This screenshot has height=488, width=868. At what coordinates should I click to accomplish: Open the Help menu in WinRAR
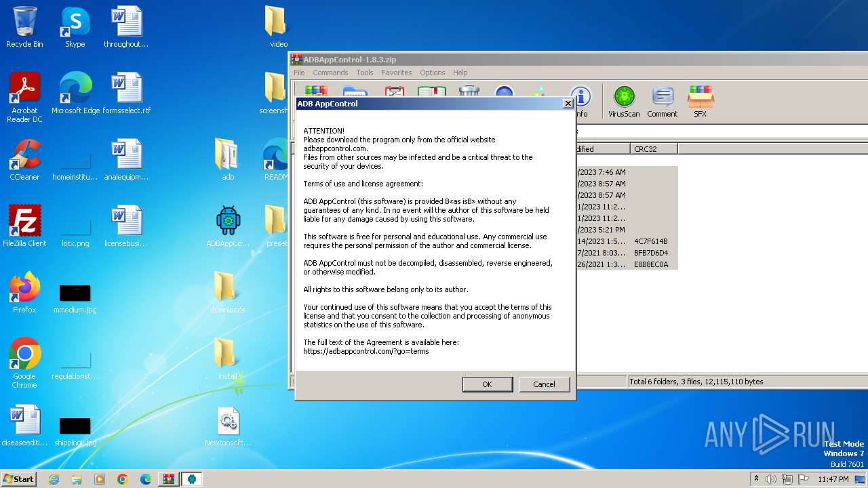tap(460, 73)
